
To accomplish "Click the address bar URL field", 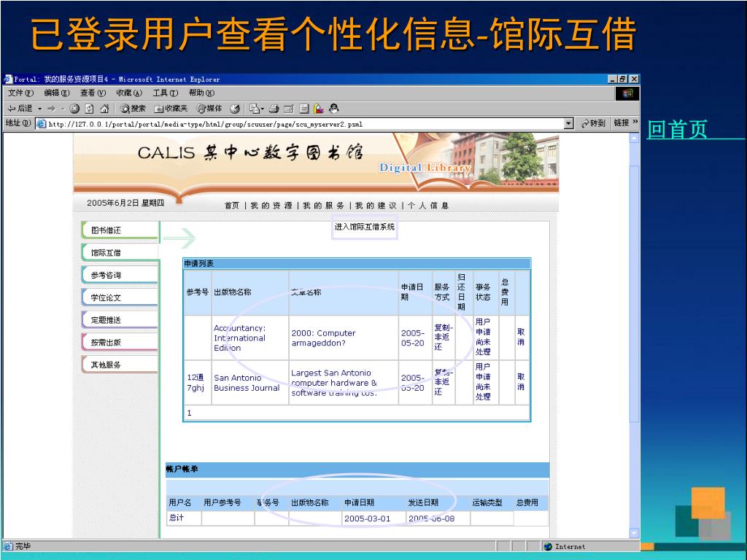I will pyautogui.click(x=292, y=124).
